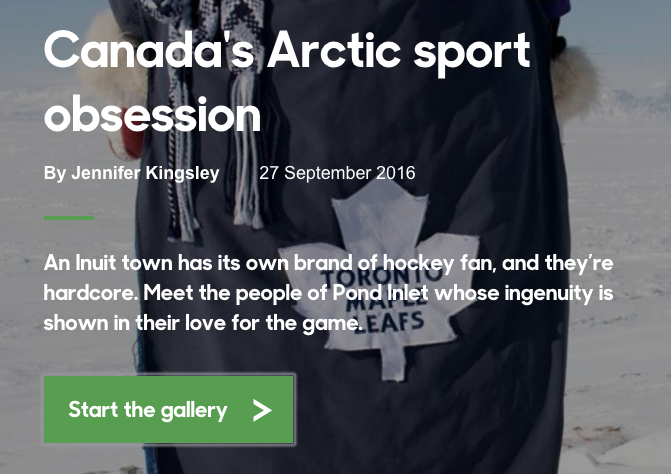Image resolution: width=671 pixels, height=474 pixels.
Task: Click the date 27 September 2016
Action: (337, 173)
